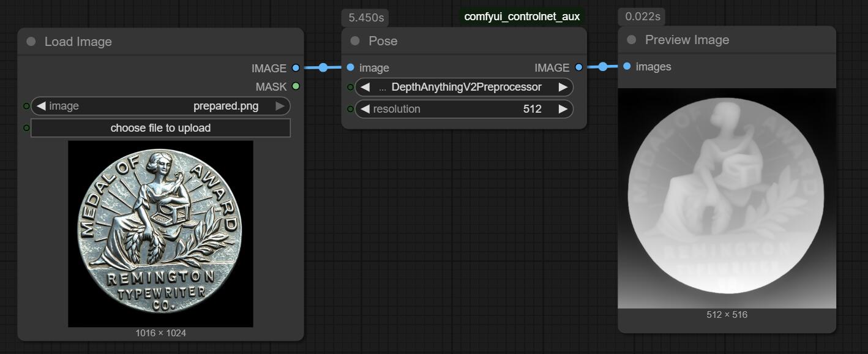Click the midpoint dot on Pose to Preview link
This screenshot has width=868, height=354.
[603, 67]
